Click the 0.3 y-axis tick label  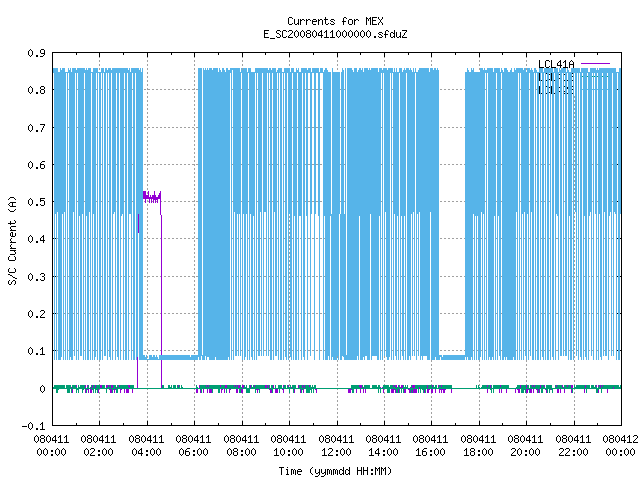click(36, 277)
